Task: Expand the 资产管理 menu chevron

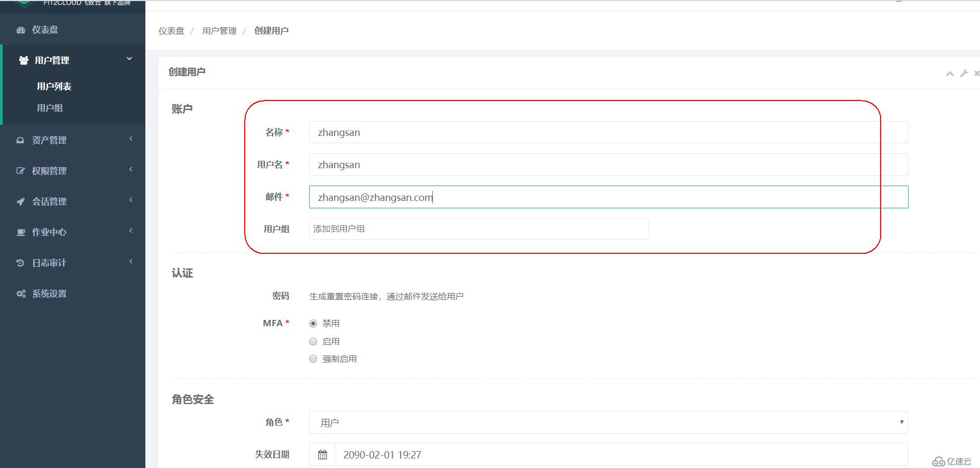Action: tap(131, 139)
